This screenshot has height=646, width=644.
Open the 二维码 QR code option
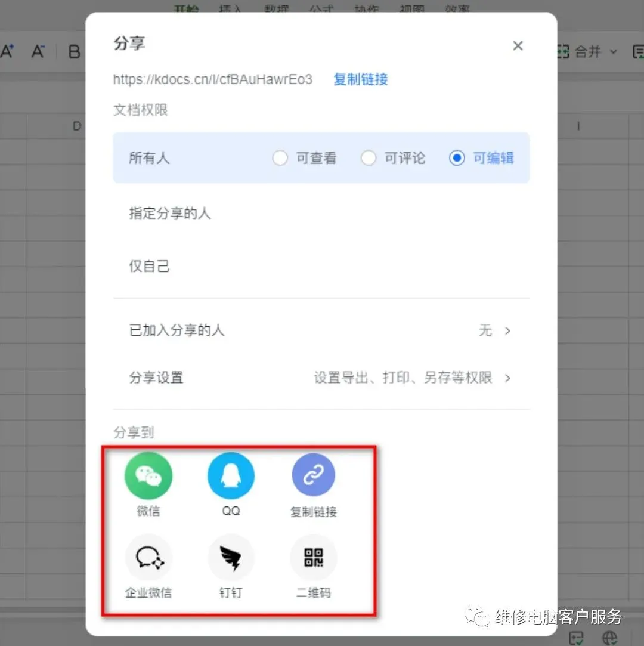[313, 558]
